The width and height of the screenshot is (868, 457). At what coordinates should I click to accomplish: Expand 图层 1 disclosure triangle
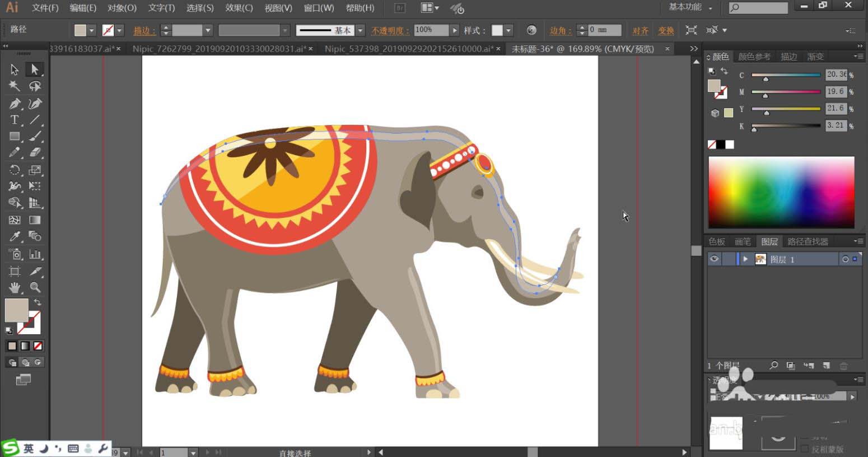point(745,259)
